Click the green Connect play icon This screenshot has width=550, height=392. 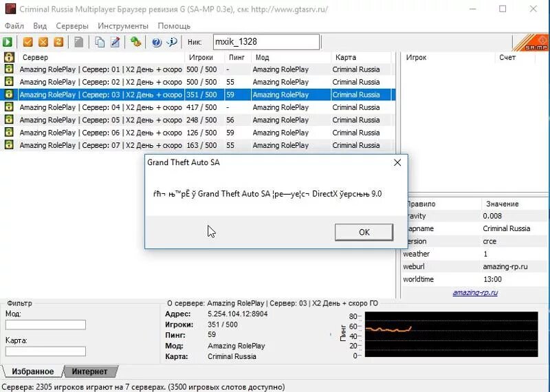pyautogui.click(x=8, y=42)
